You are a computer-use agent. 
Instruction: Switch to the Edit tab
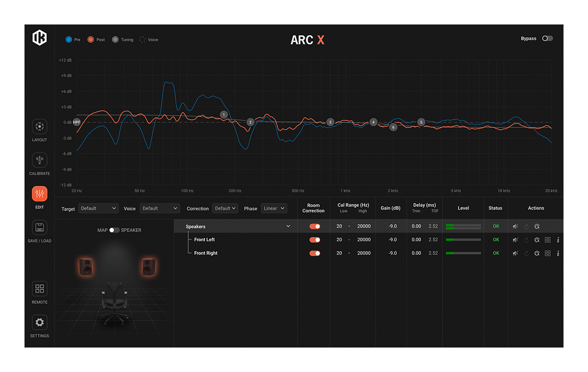coord(40,194)
